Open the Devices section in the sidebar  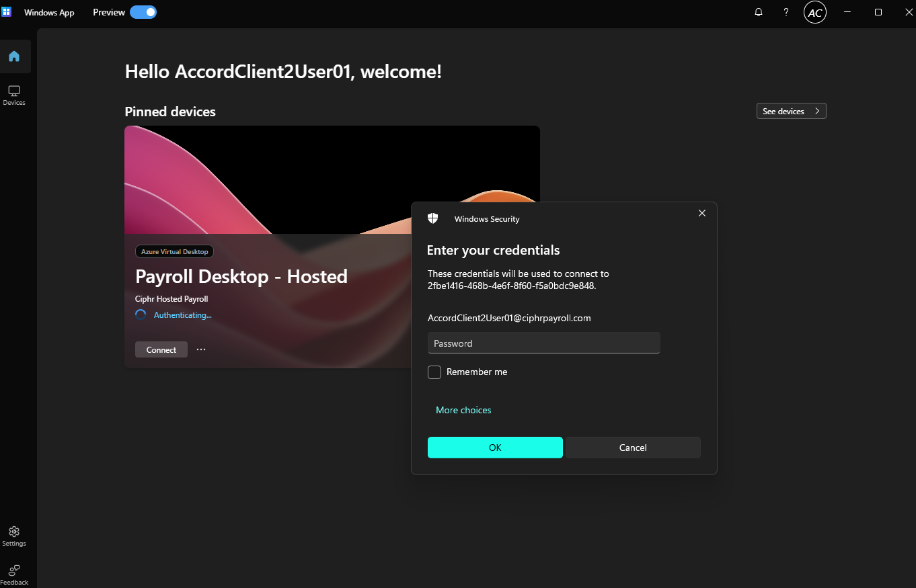click(14, 95)
